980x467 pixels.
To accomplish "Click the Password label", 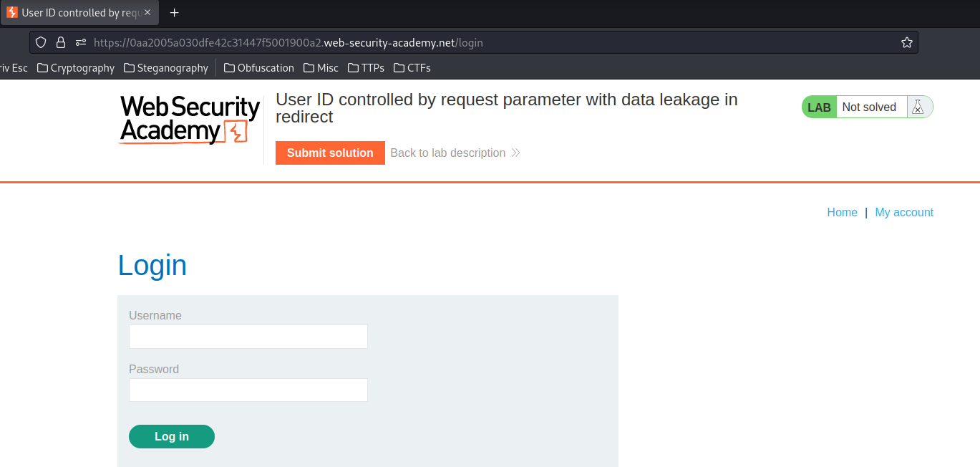I will [154, 370].
